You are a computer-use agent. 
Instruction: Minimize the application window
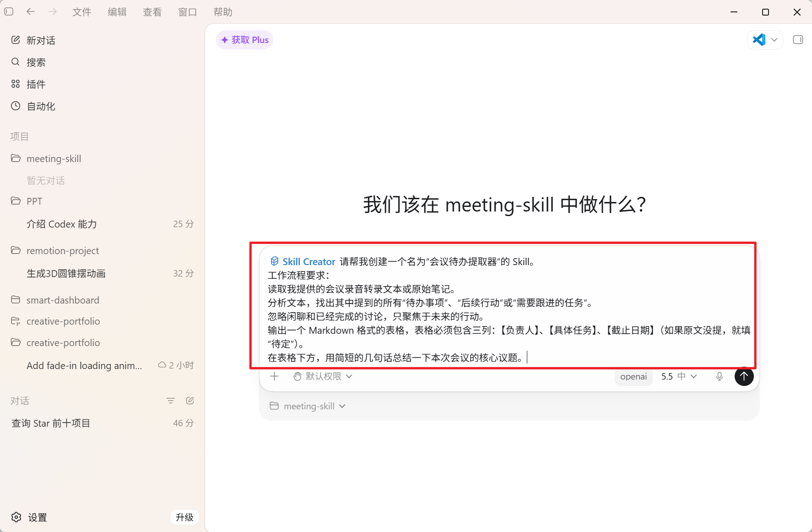point(734,12)
